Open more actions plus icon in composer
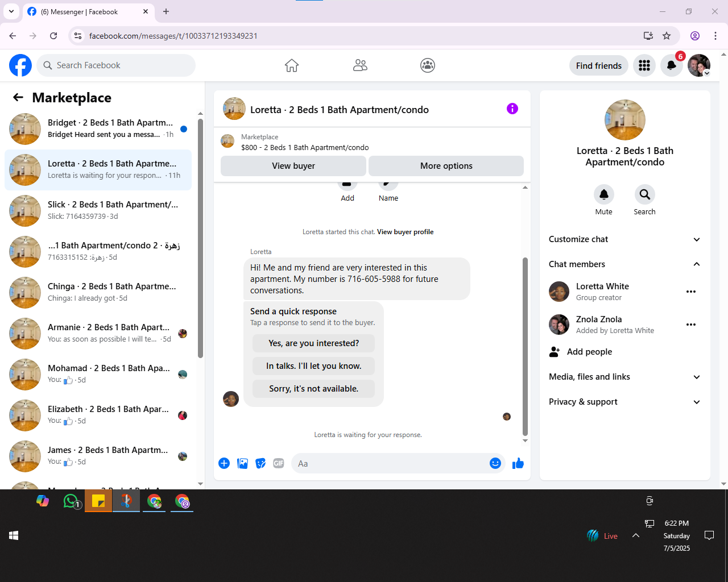 [x=224, y=463]
